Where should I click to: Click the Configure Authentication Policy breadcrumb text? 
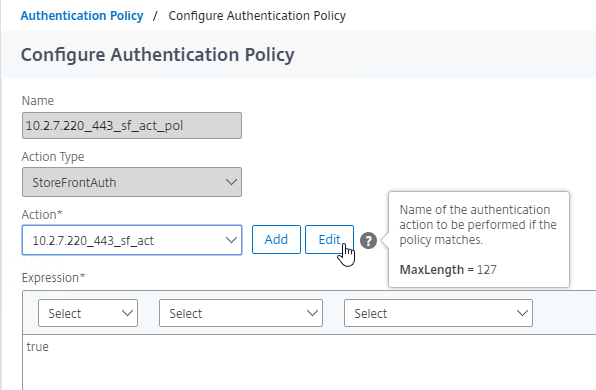pos(257,16)
